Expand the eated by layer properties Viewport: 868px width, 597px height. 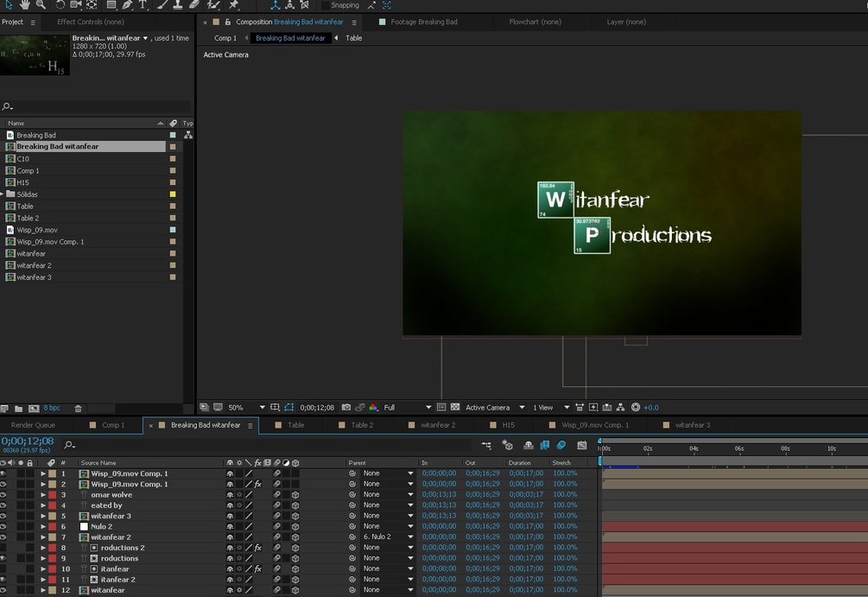[x=42, y=505]
